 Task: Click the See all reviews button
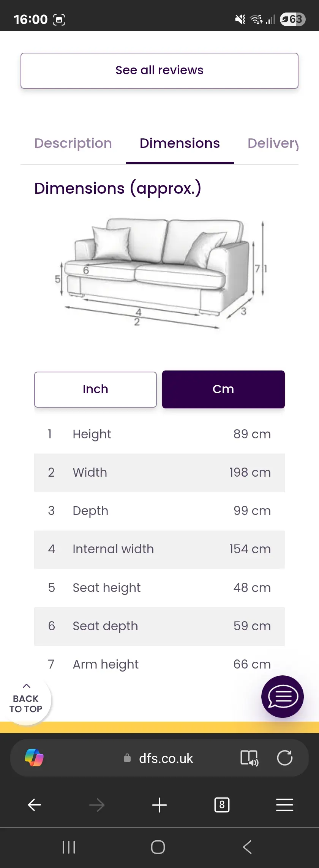(159, 71)
